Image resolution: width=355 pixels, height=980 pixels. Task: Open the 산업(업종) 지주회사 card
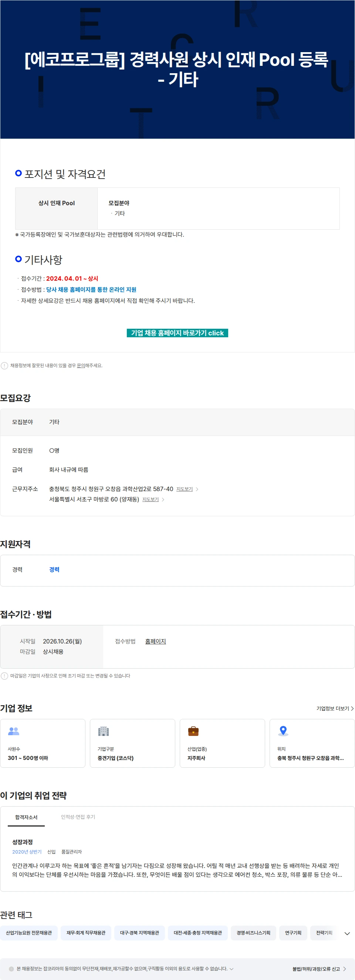coord(222,743)
